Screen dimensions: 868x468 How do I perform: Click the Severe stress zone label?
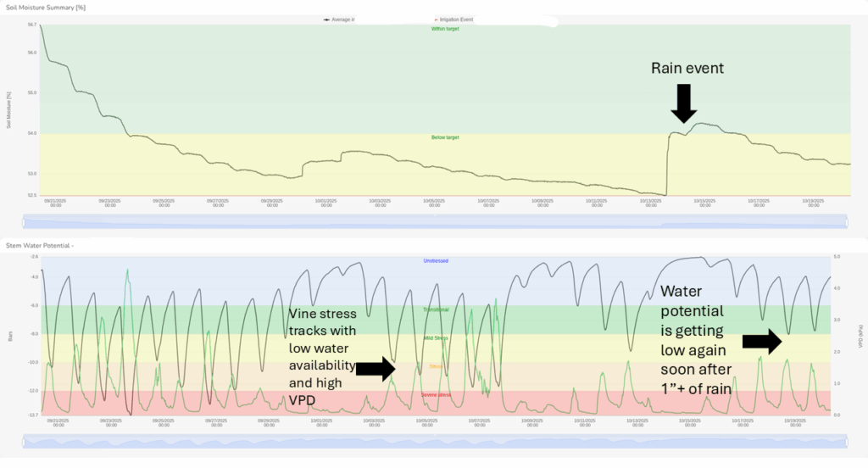click(x=436, y=395)
